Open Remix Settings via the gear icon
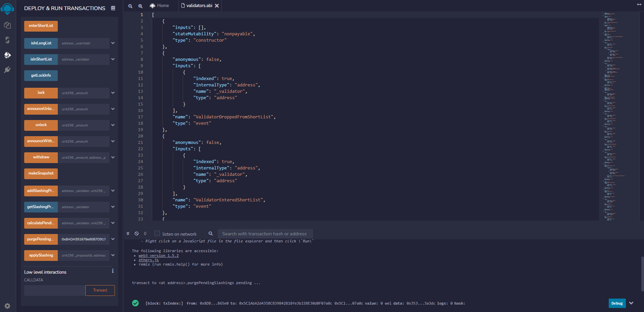644x312 pixels. pyautogui.click(x=7, y=306)
